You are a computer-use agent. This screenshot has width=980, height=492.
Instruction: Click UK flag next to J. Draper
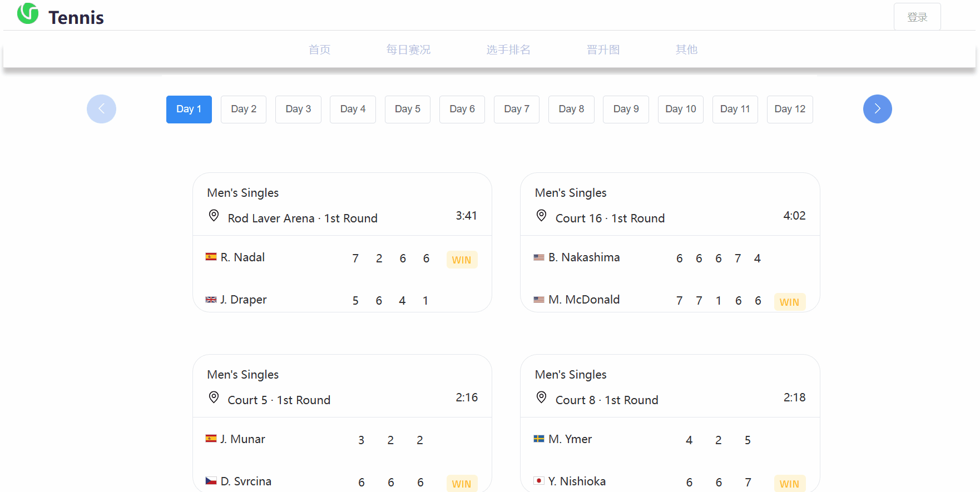(x=211, y=300)
